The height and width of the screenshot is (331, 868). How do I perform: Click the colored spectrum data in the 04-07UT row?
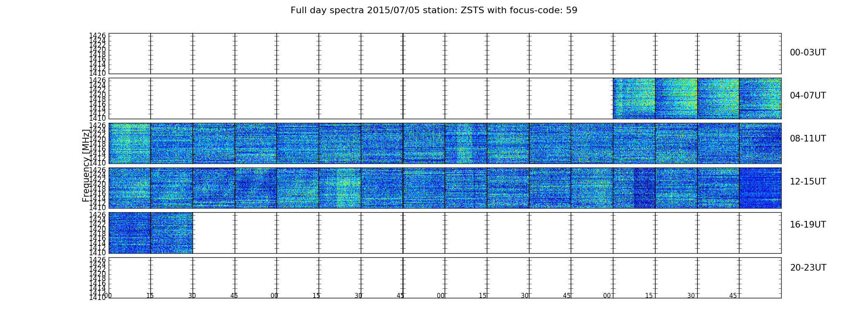point(697,98)
